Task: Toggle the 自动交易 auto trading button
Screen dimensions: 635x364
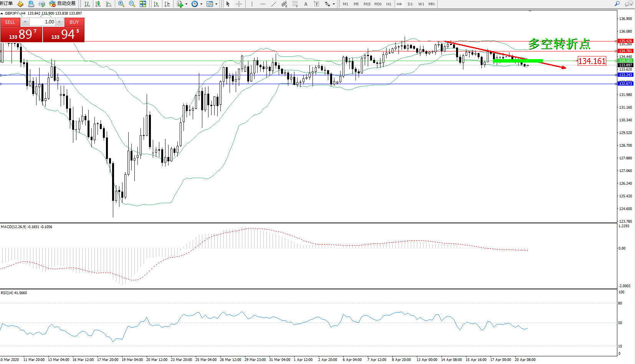Action: [62, 4]
